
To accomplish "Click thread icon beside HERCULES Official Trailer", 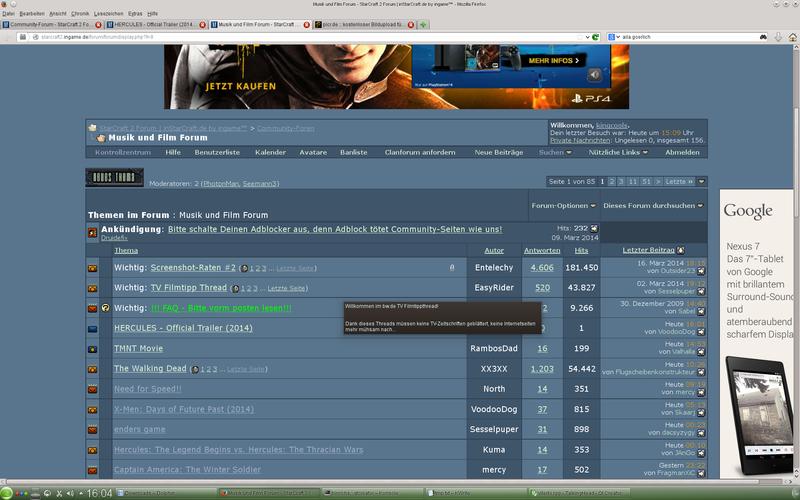I will 92,329.
